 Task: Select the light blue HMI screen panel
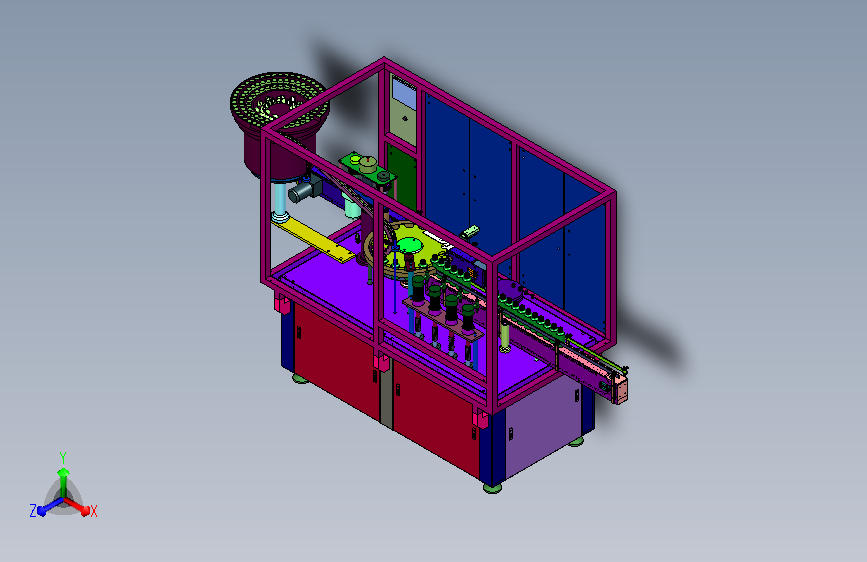(x=404, y=92)
